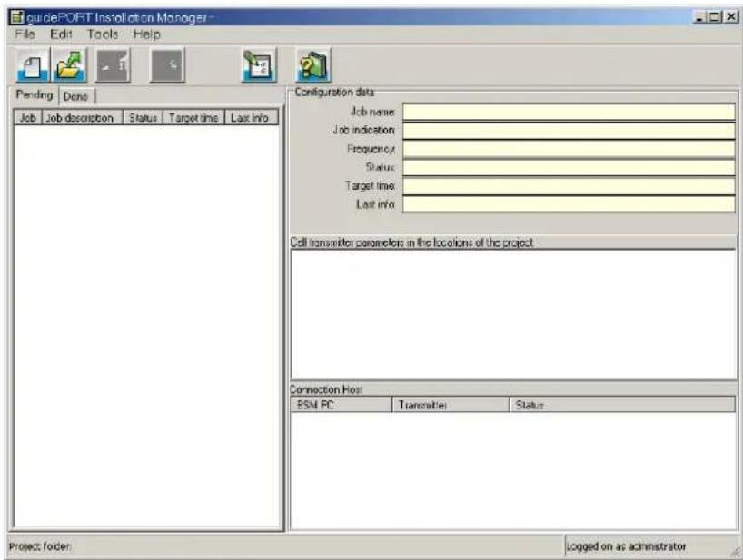Click the Open project folder icon
The width and height of the screenshot is (743, 560).
pos(70,65)
